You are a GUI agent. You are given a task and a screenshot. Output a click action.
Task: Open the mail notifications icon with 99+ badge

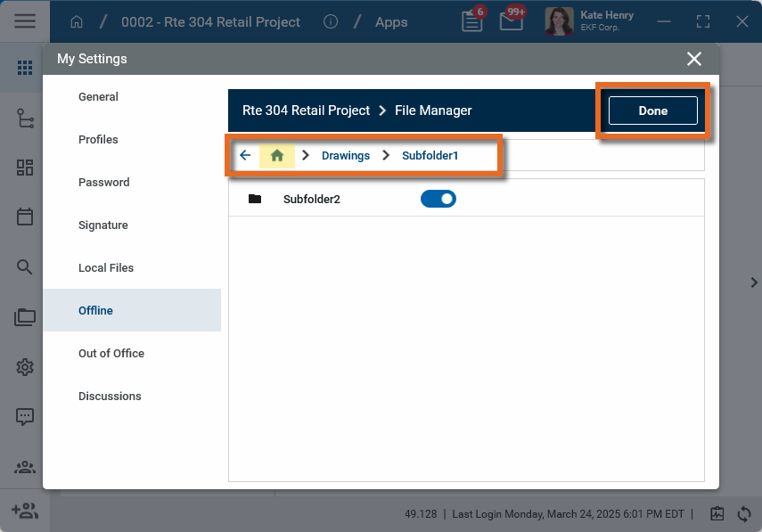511,21
